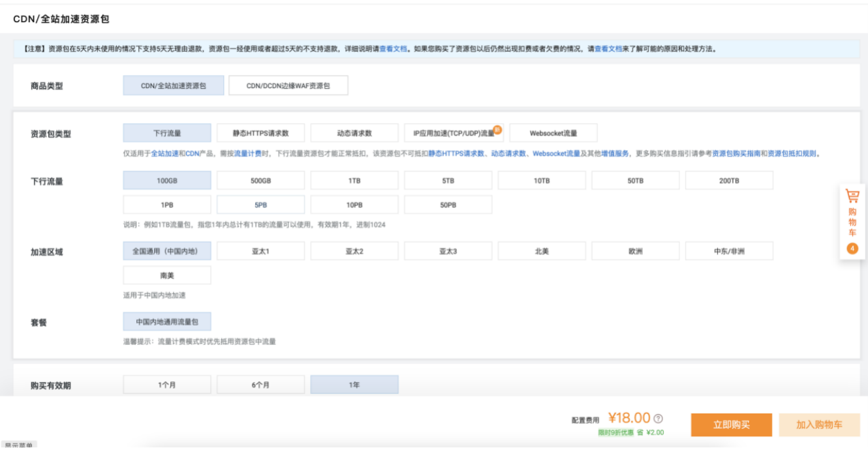The image size is (868, 450).
Task: Select Websocket流量 resource pack type
Action: coord(555,132)
